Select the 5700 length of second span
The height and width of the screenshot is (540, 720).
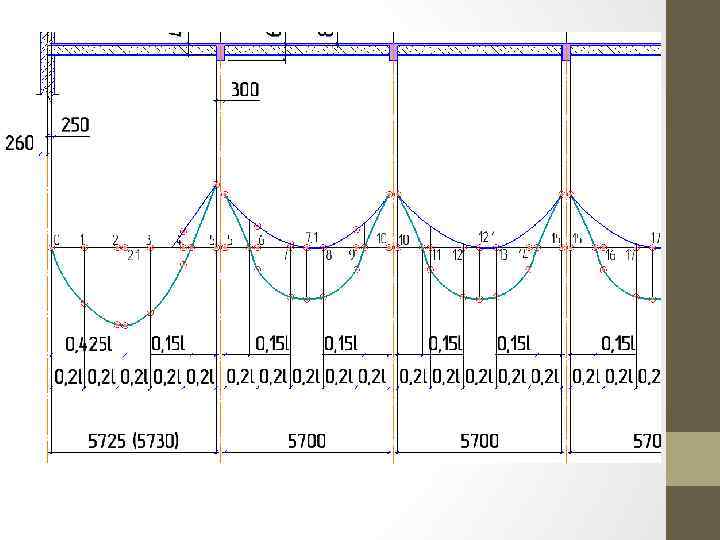tap(307, 441)
